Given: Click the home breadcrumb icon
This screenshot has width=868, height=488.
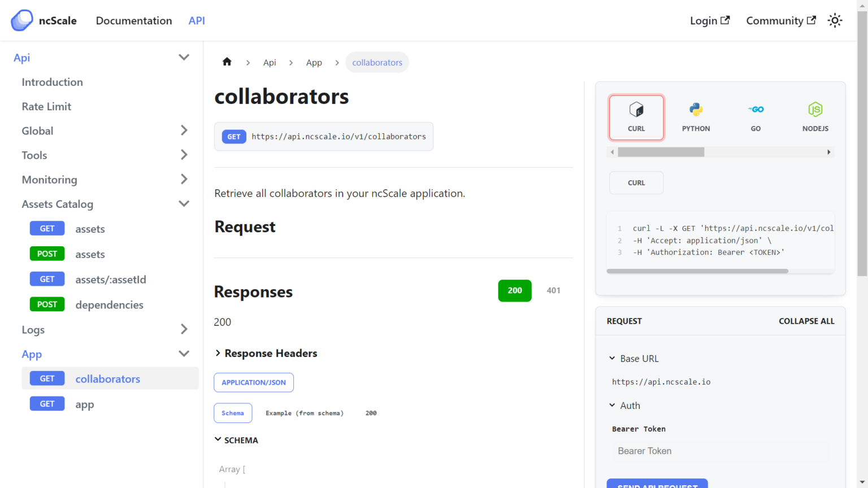Looking at the screenshot, I should pos(227,62).
